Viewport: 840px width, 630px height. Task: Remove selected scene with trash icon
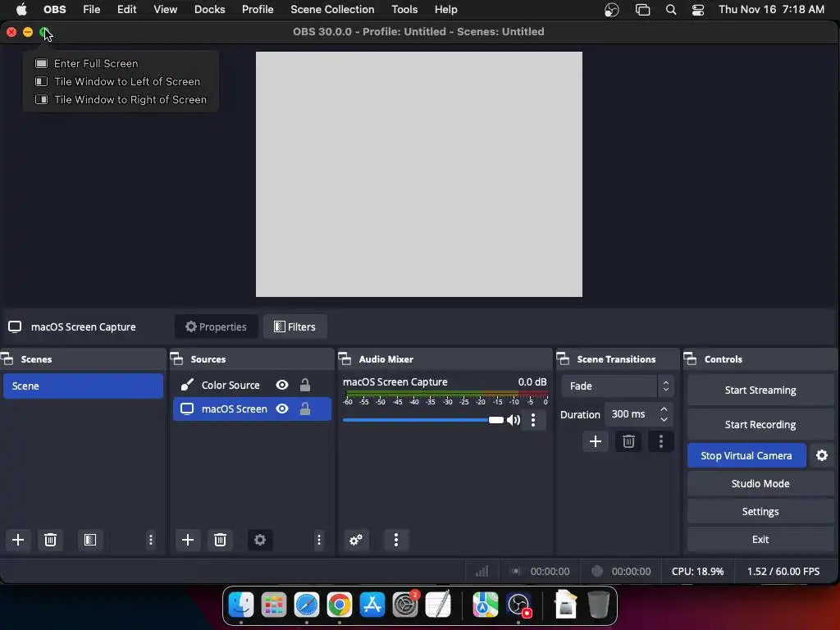(x=50, y=540)
